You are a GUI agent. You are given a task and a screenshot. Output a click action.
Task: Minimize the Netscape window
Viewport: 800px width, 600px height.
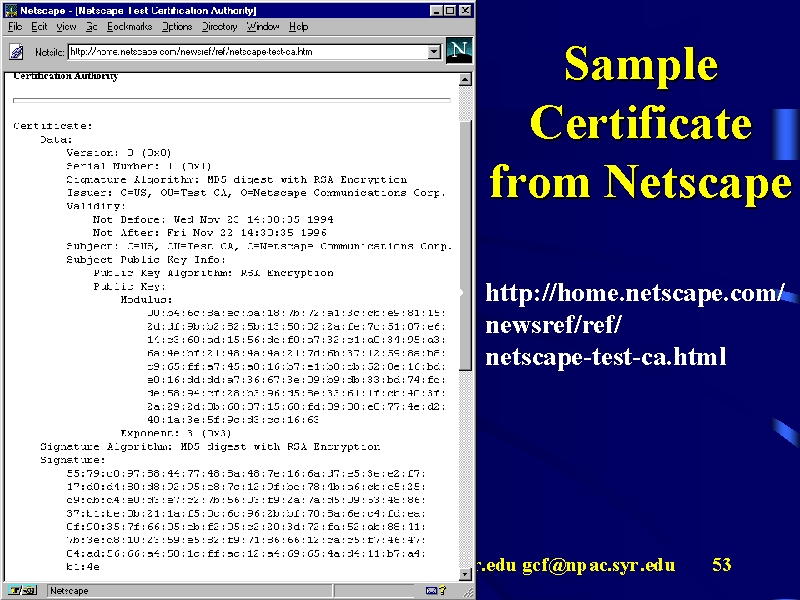pyautogui.click(x=436, y=10)
